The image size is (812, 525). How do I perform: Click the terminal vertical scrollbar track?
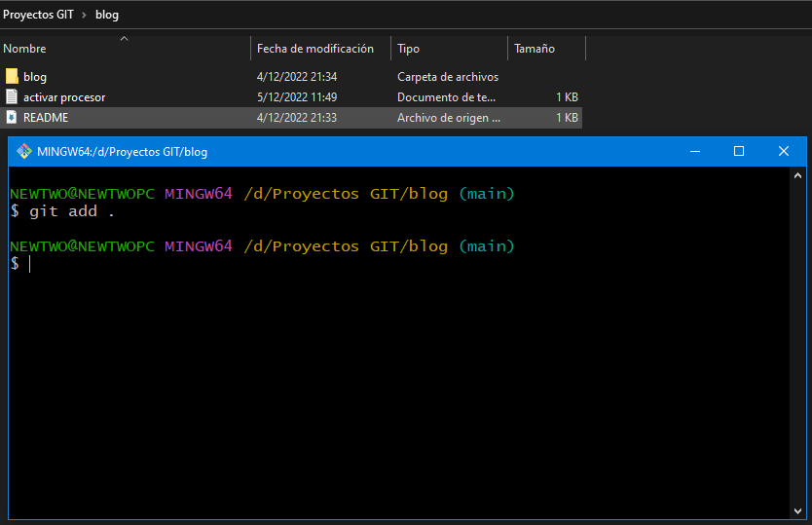point(798,341)
